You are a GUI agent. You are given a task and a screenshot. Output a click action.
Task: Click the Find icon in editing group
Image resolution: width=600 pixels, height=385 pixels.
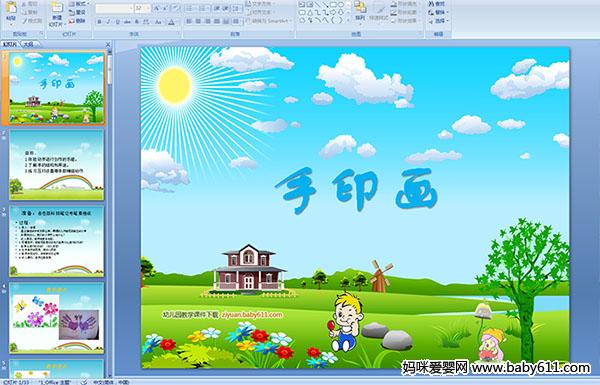pyautogui.click(x=437, y=4)
